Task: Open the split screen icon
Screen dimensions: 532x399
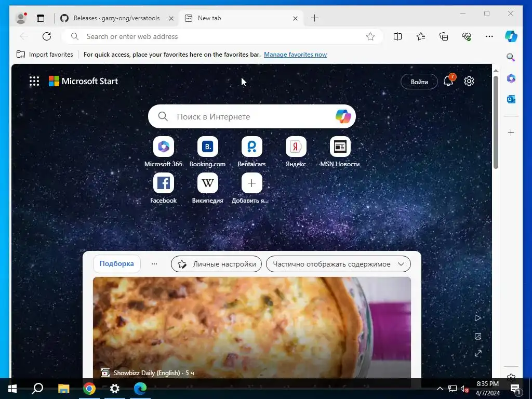Action: pyautogui.click(x=397, y=36)
